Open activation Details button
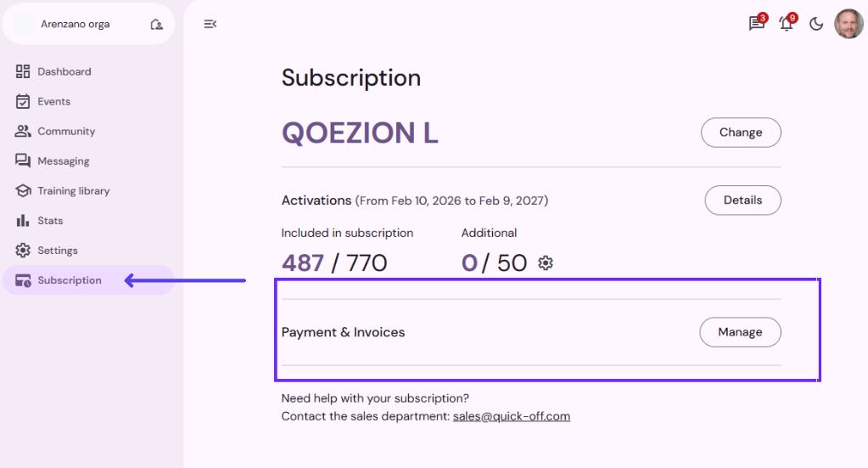Image resolution: width=868 pixels, height=468 pixels. [742, 200]
